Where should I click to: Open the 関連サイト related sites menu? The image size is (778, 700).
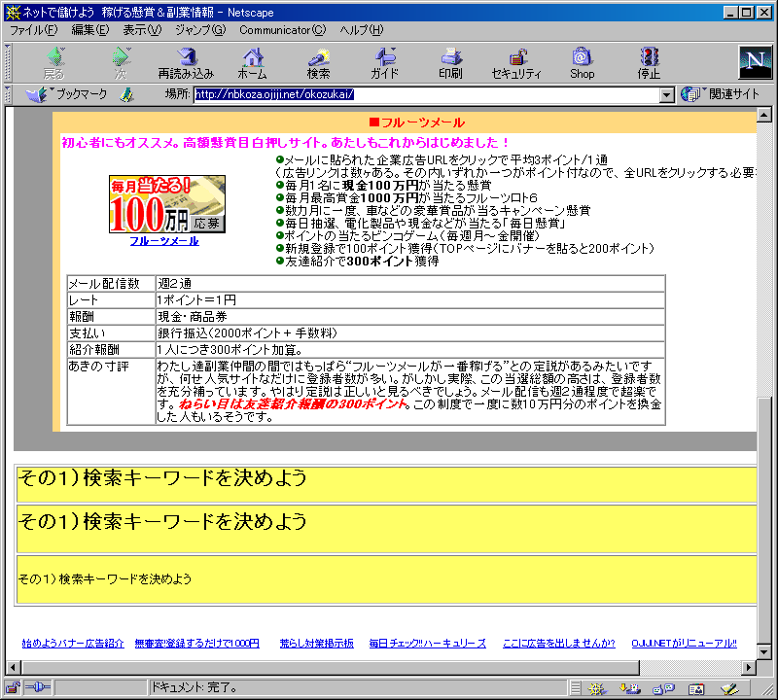720,93
